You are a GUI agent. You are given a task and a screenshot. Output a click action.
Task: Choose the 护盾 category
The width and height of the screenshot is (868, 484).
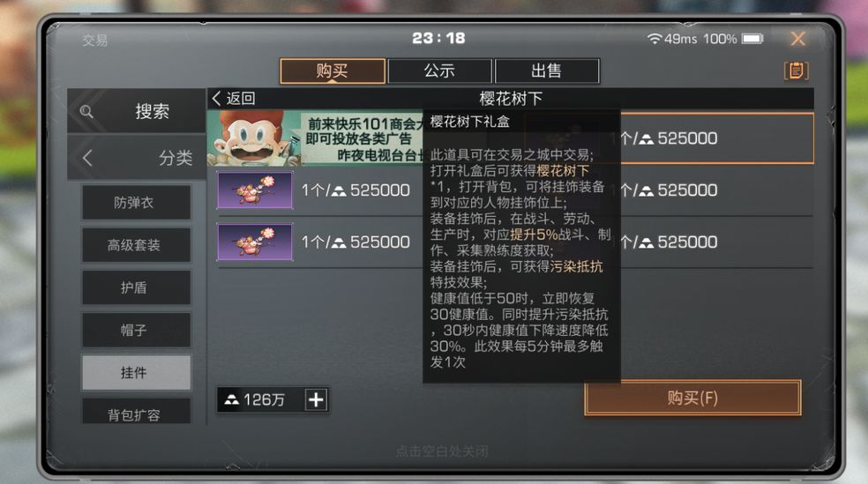pyautogui.click(x=136, y=287)
